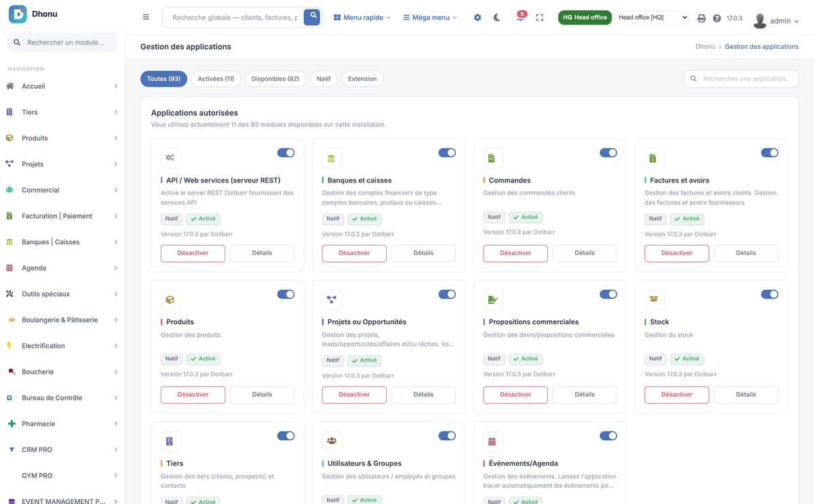Click the printer icon in header

(701, 18)
